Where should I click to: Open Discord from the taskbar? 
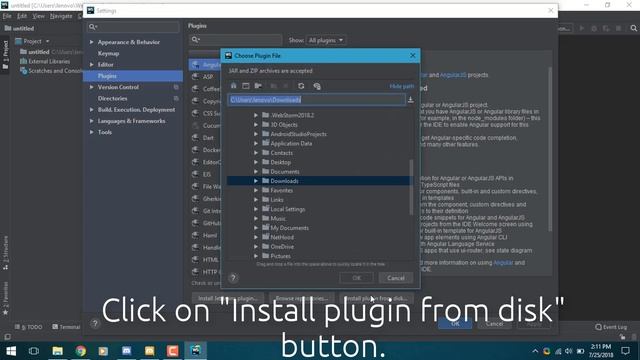click(127, 351)
